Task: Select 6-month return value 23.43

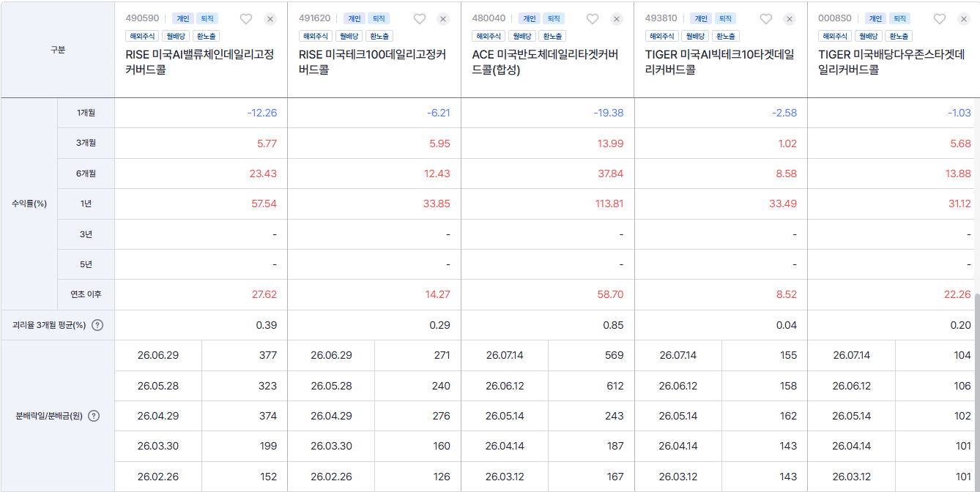Action: point(263,174)
